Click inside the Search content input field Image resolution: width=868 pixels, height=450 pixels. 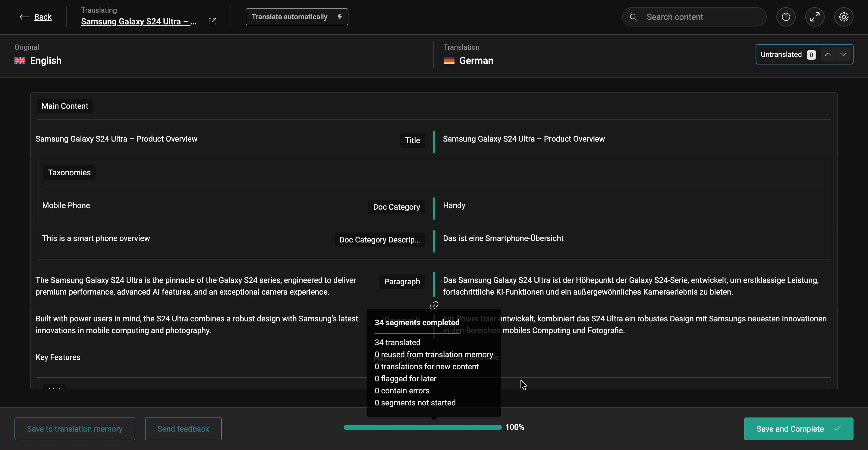[x=694, y=17]
